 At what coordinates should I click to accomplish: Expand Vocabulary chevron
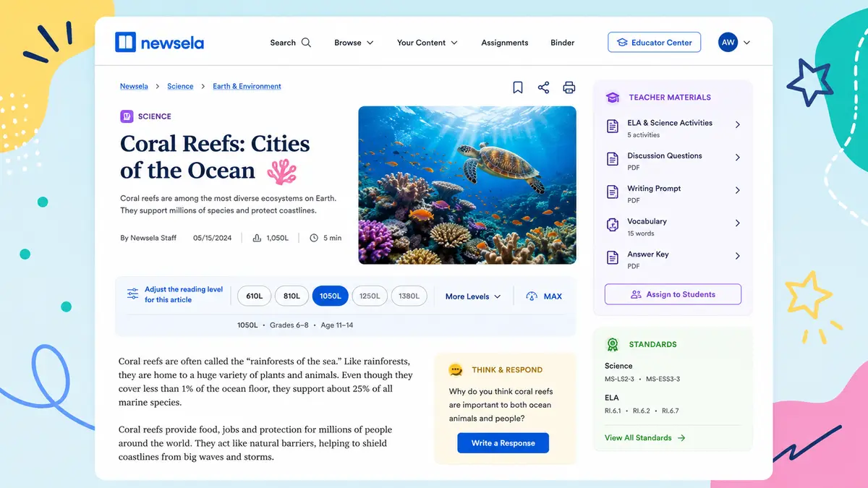738,223
